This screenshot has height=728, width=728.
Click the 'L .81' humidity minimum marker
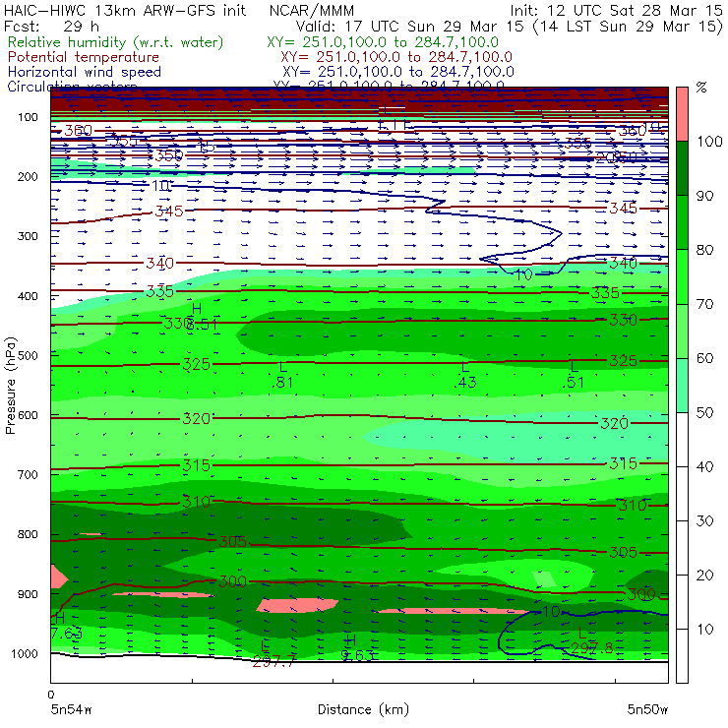point(282,375)
